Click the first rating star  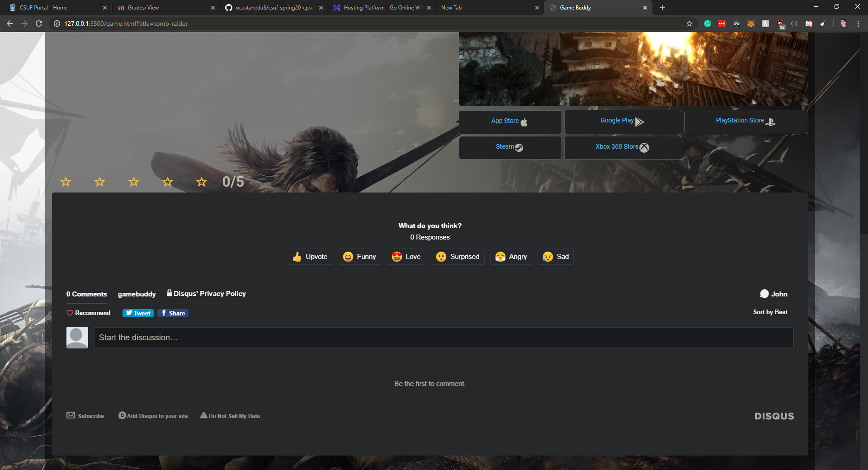66,182
